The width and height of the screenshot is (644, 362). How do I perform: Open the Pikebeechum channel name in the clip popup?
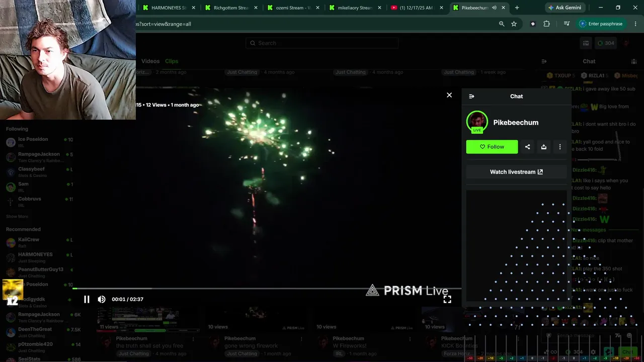click(516, 122)
